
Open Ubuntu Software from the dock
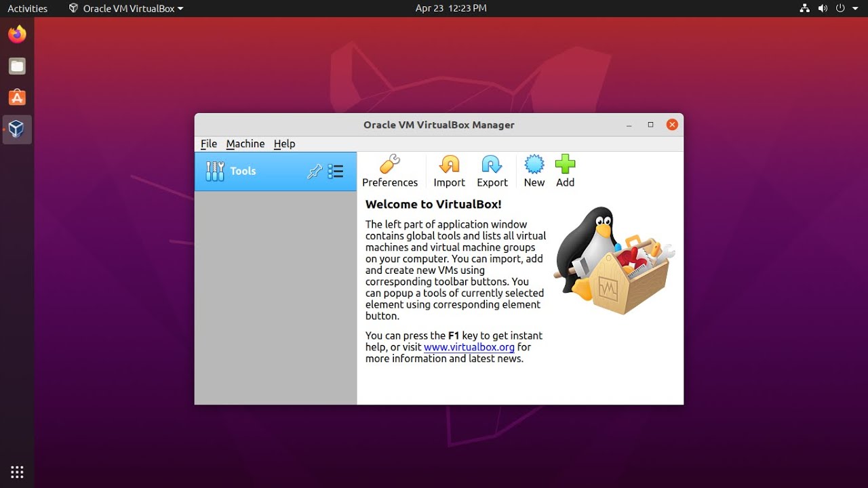click(17, 98)
